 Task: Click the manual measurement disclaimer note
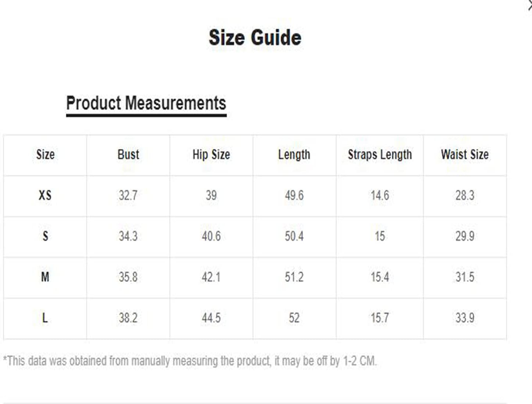coord(190,361)
